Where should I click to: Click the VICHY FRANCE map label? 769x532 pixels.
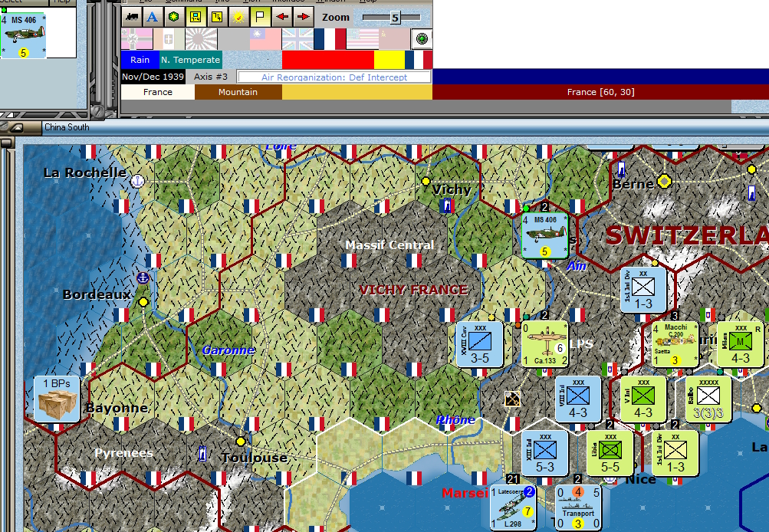point(413,290)
